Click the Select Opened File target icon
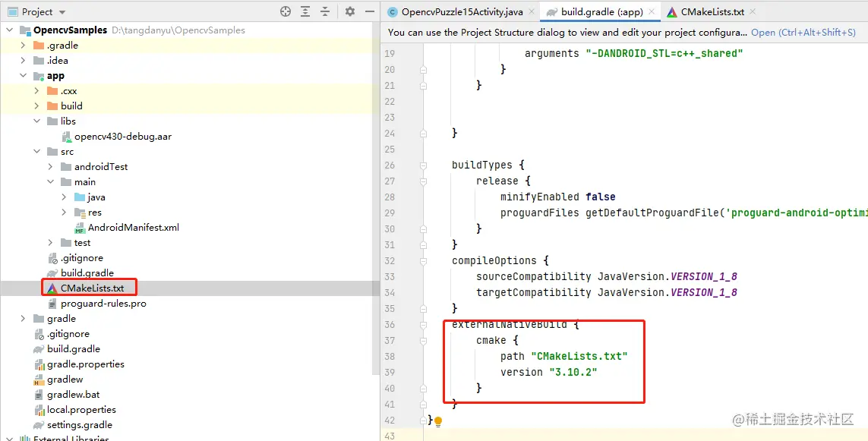 pyautogui.click(x=286, y=11)
